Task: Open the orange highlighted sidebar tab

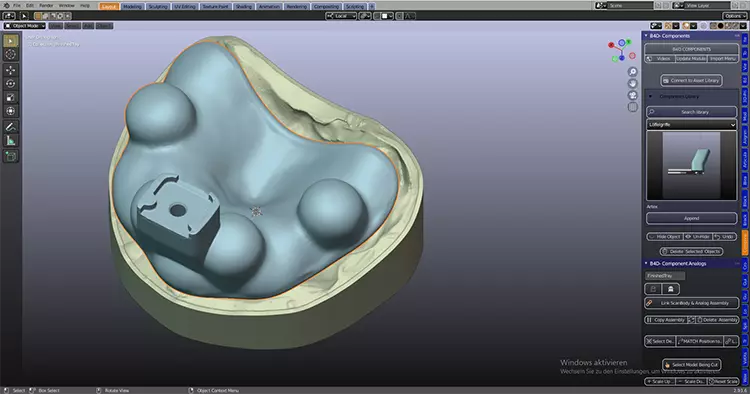Action: [745, 243]
